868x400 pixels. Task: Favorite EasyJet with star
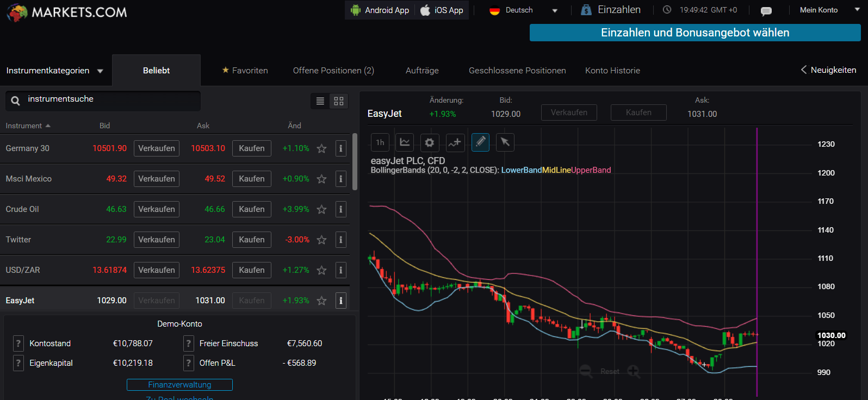point(322,301)
